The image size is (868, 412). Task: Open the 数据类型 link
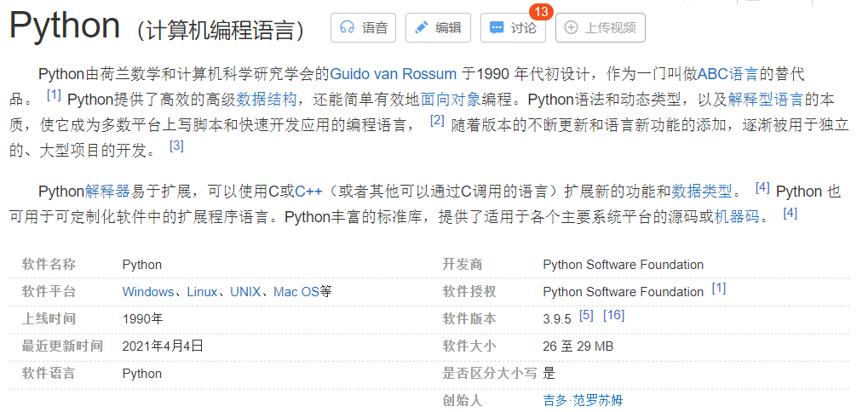[x=702, y=192]
